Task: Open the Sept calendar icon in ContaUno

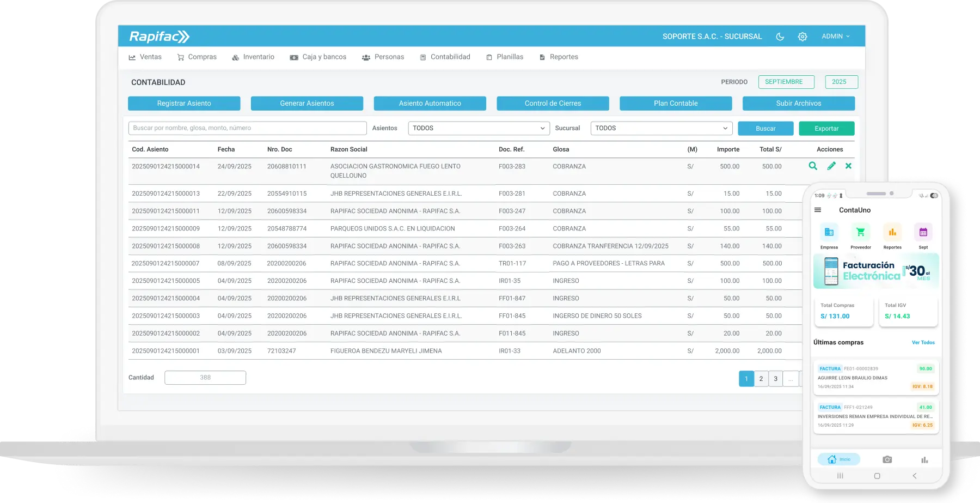Action: 923,233
